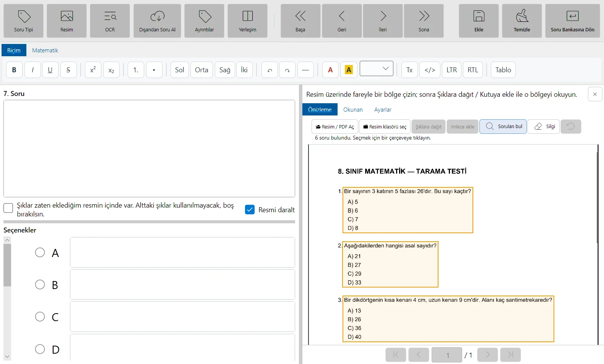Save the question with Ekle

click(479, 21)
